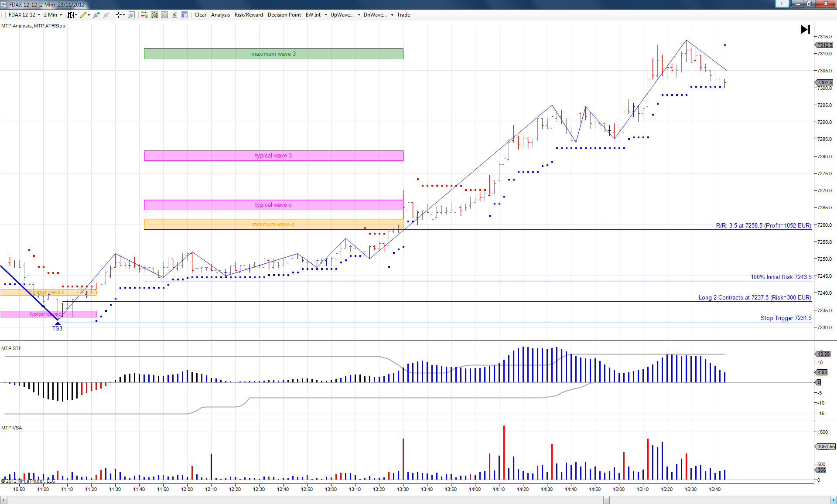Click the Clear button
Viewport: 837px width, 504px height.
(201, 15)
